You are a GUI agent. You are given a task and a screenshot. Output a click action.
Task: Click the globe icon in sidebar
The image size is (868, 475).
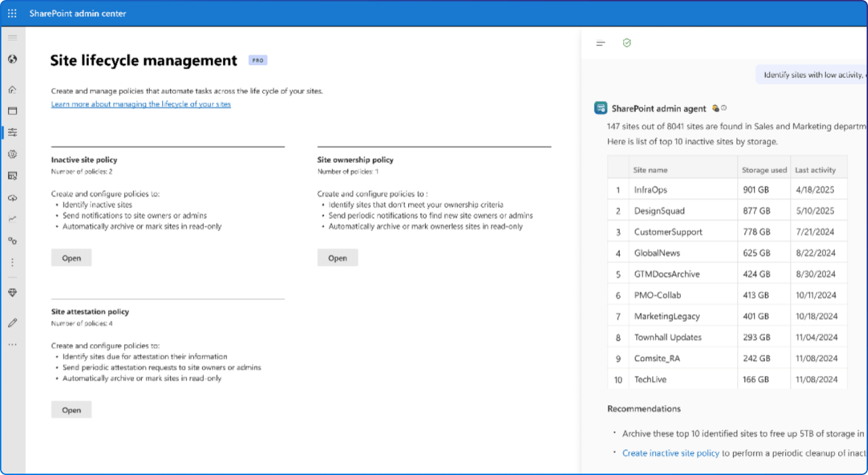coord(12,59)
